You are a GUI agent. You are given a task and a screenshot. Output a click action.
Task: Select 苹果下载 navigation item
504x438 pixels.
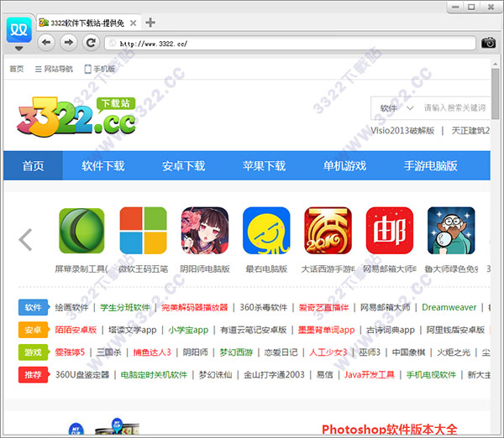pyautogui.click(x=265, y=165)
